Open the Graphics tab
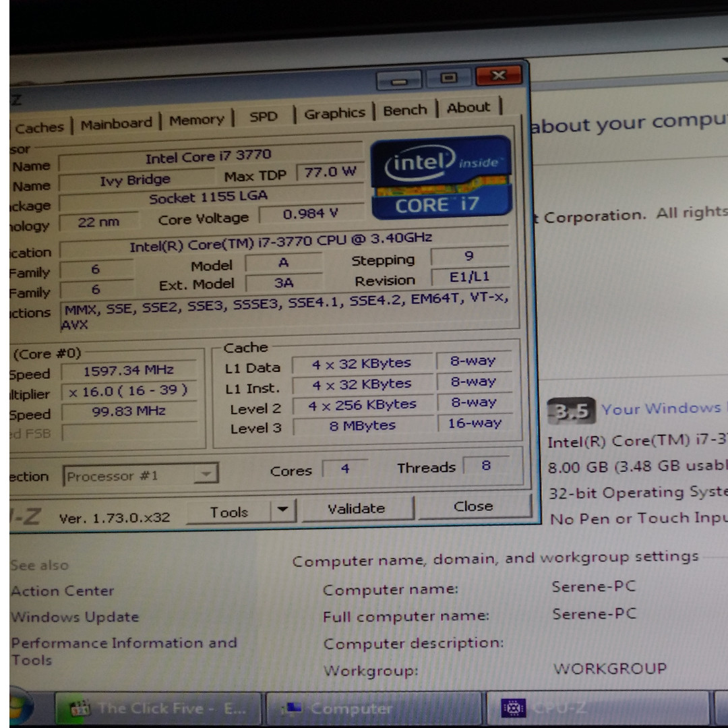This screenshot has height=728, width=728. (334, 113)
